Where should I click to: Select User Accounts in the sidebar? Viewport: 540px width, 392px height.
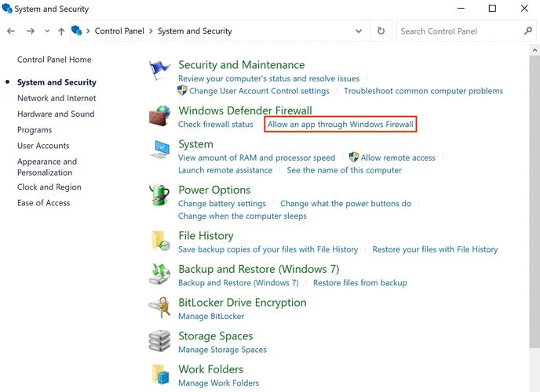pos(43,146)
